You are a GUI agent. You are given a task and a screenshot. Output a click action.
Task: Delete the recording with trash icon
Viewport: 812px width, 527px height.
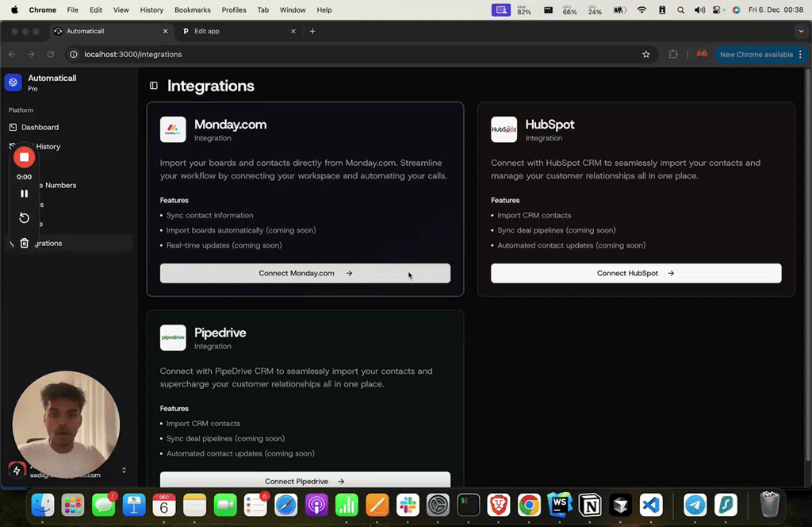pyautogui.click(x=24, y=243)
